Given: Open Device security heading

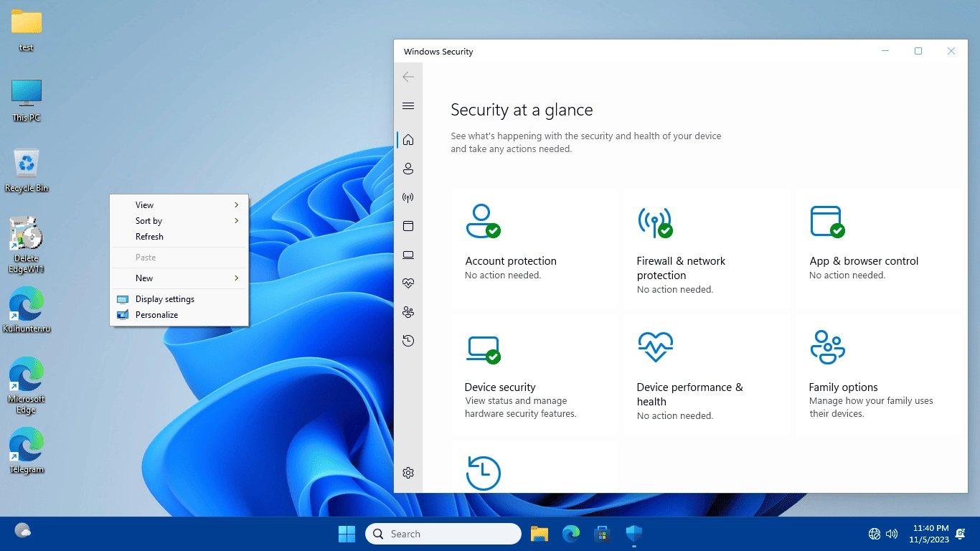Looking at the screenshot, I should (x=500, y=387).
